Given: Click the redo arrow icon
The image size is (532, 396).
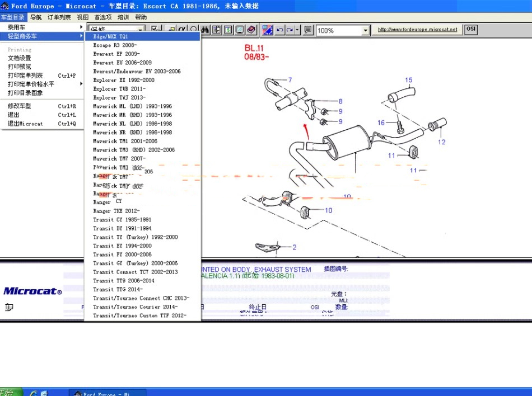Looking at the screenshot, I should tap(290, 30).
